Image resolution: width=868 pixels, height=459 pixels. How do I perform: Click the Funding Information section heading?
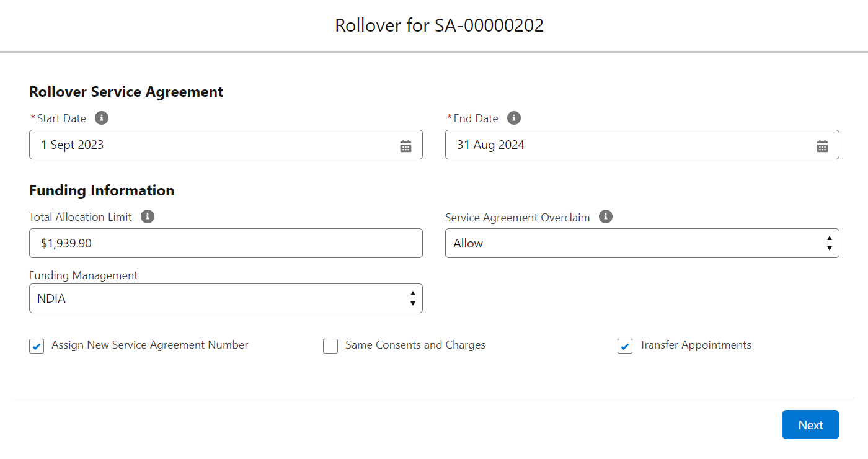pyautogui.click(x=102, y=190)
